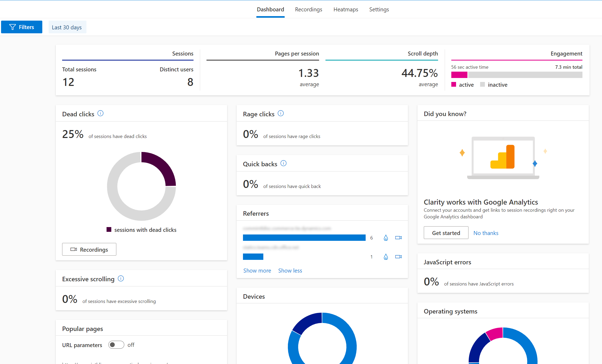Click the dead clicks info icon
Viewport: 602px width, 364px height.
point(102,113)
